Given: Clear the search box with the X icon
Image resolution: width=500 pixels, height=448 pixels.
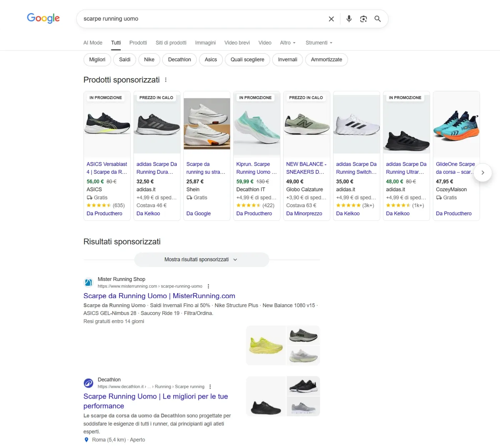Looking at the screenshot, I should tap(331, 19).
